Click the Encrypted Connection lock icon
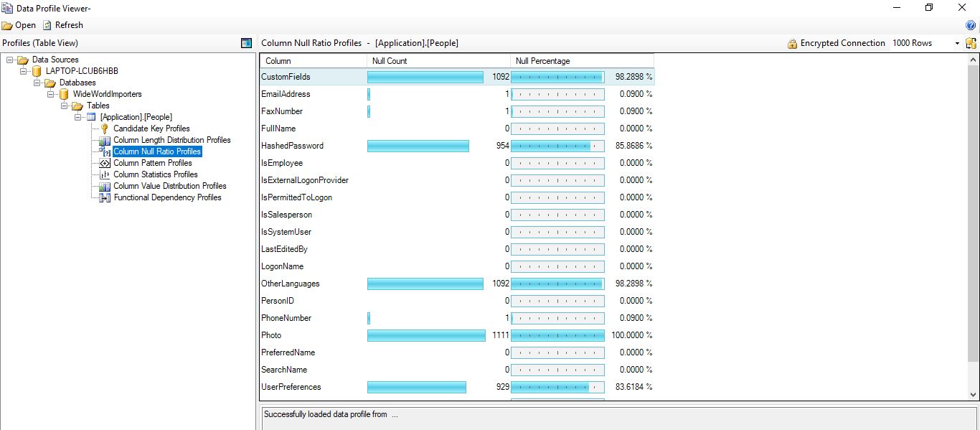980x430 pixels. [x=792, y=43]
